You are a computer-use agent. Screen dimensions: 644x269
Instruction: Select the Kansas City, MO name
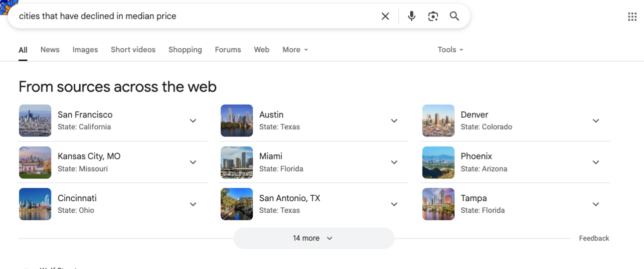pos(89,156)
